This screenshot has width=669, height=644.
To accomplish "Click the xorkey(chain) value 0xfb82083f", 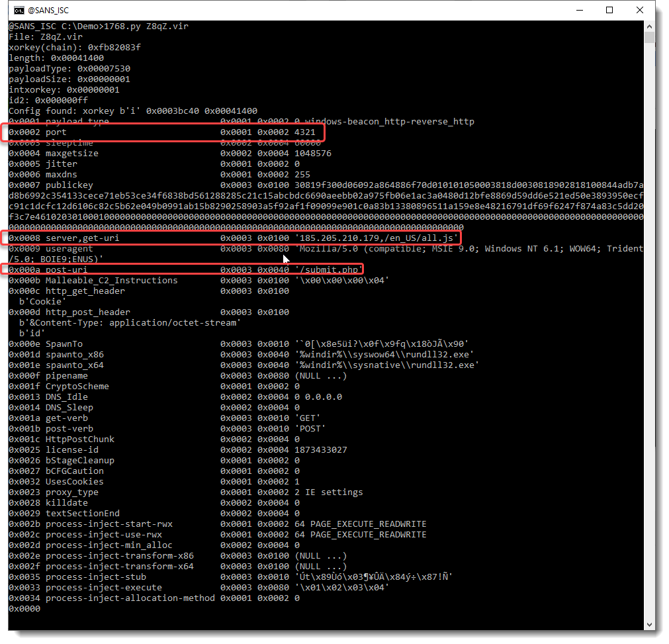I will pyautogui.click(x=114, y=48).
